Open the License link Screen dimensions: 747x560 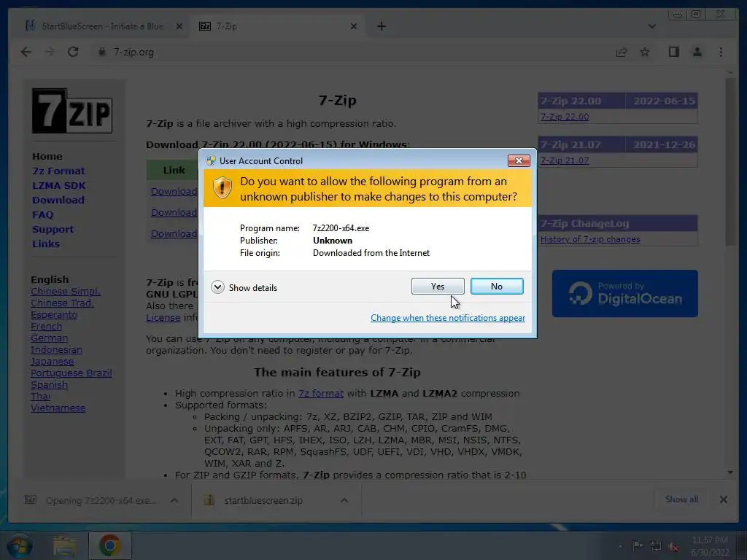coord(163,318)
